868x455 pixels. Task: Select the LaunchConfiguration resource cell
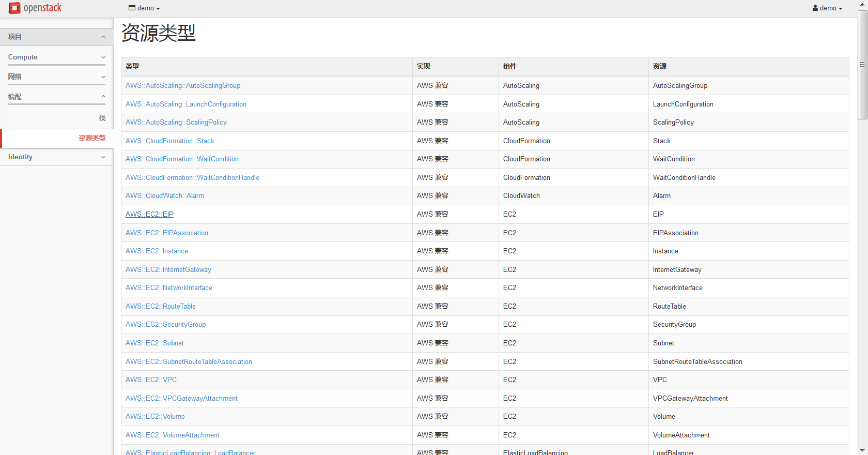[x=749, y=104]
